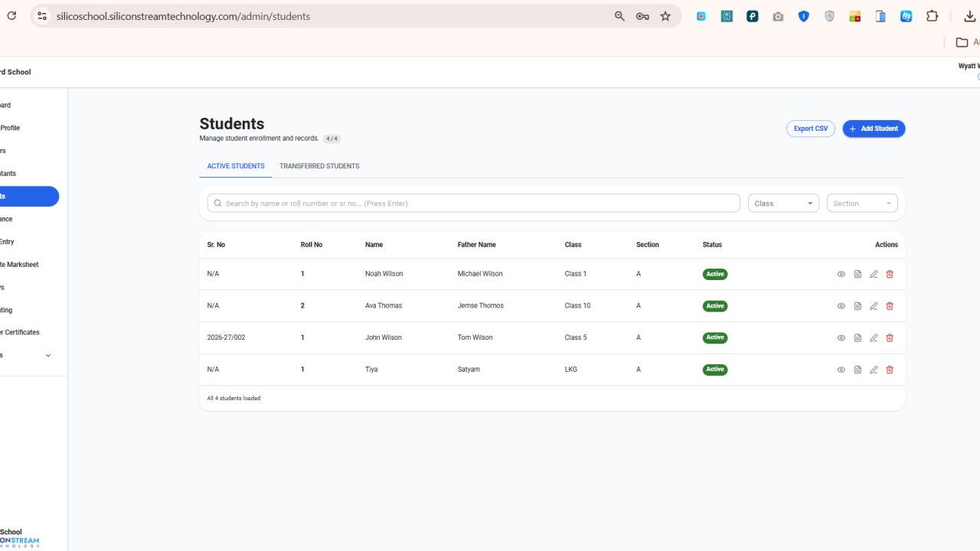View John Wilson record via eye icon
This screenshot has height=551, width=980.
(841, 337)
